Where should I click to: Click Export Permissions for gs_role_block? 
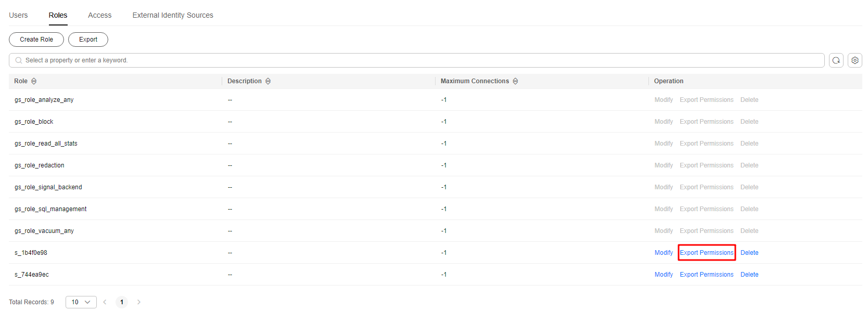[x=707, y=122]
